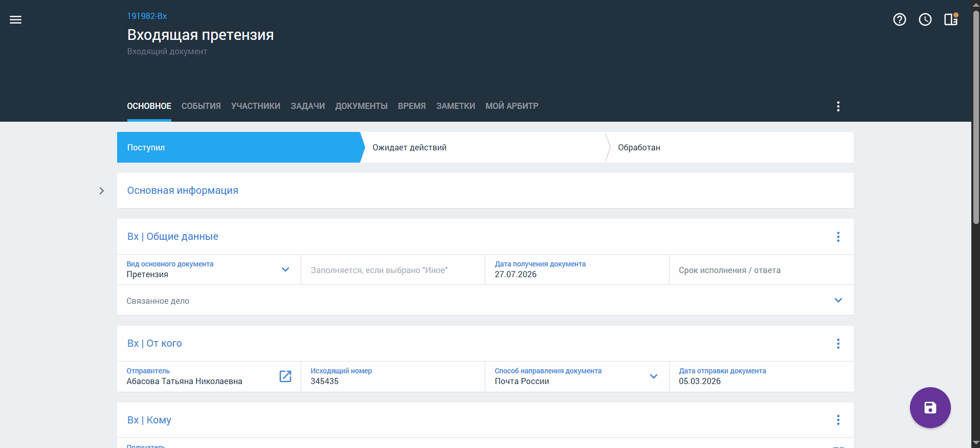Select the Ожидает действий status stage

(485, 147)
